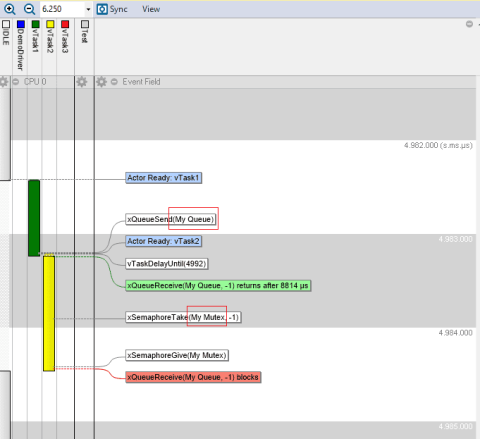Collapse the CPU 0 section
Viewport: 480px width, 439px height.
[16, 82]
